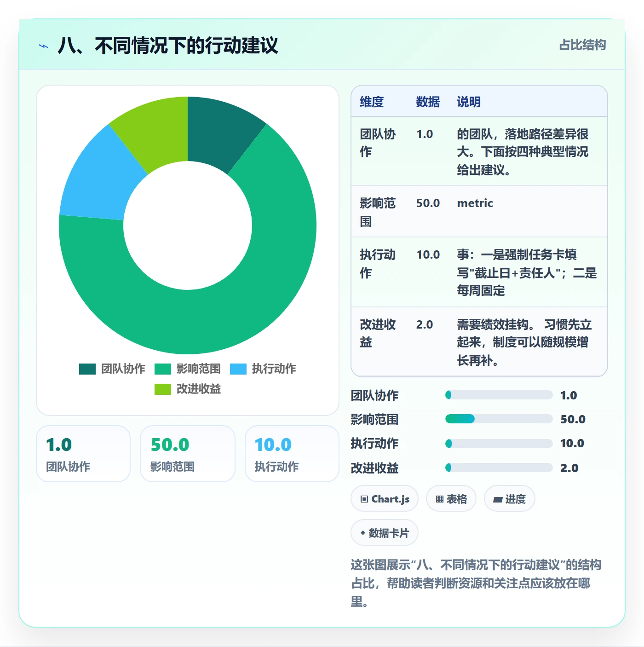Click the 执行动作 progress bar

point(499,444)
